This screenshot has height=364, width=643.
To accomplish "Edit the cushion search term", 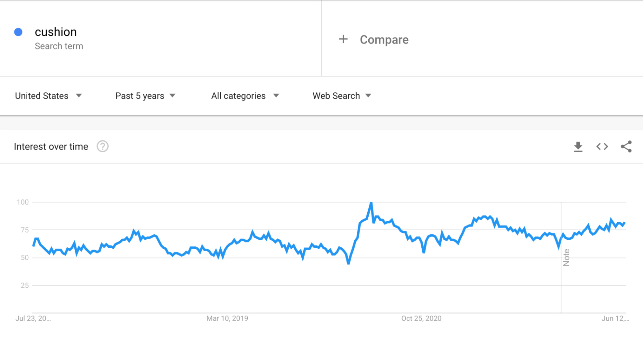I will click(x=56, y=32).
